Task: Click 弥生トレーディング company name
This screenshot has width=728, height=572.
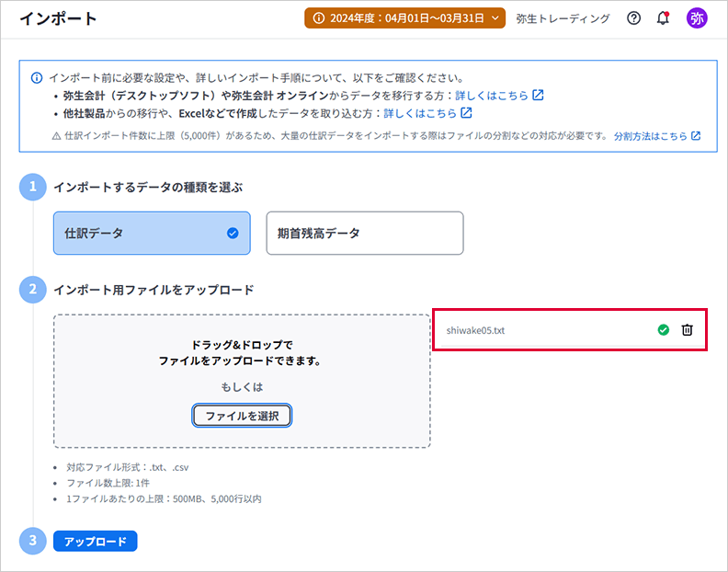Action: click(563, 18)
